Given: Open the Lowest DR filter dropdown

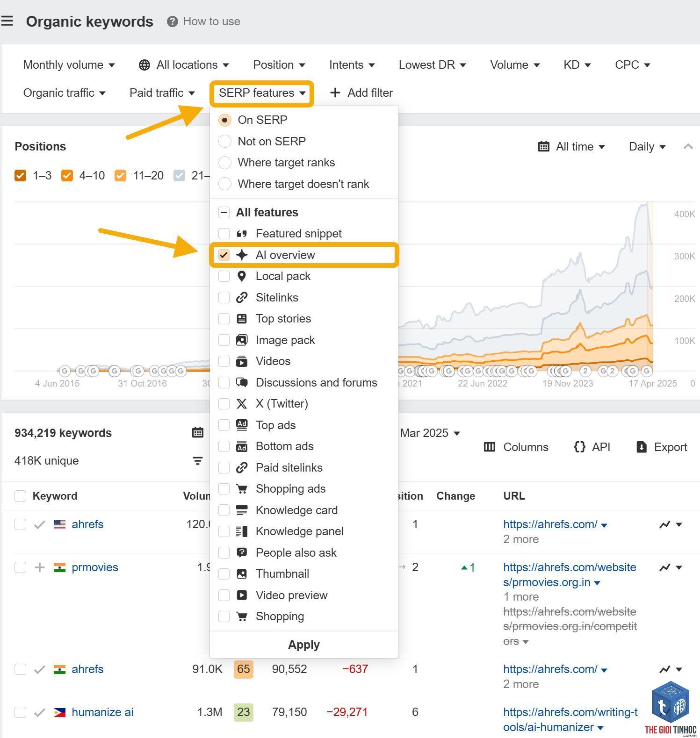Looking at the screenshot, I should pos(432,65).
